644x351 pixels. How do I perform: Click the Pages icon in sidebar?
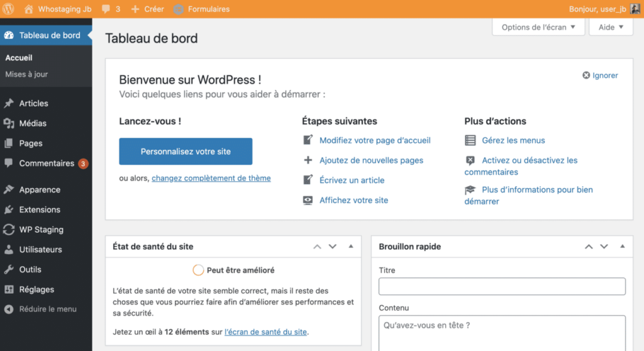click(9, 143)
